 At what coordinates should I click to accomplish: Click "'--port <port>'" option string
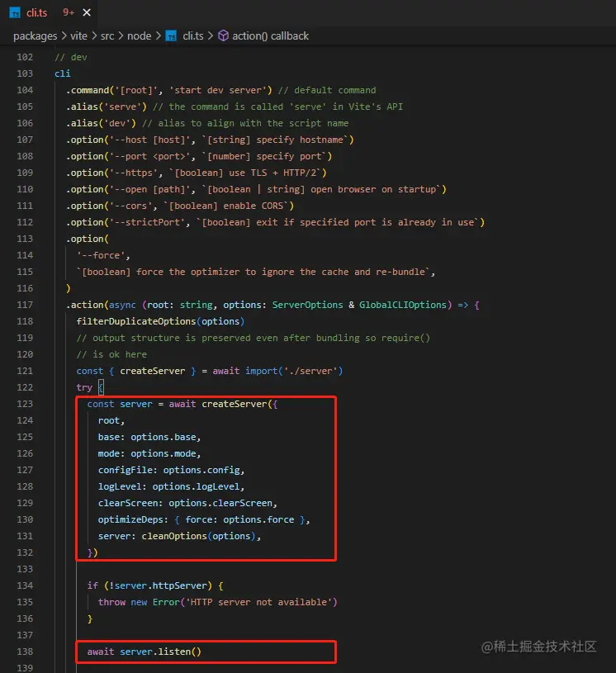tap(149, 156)
